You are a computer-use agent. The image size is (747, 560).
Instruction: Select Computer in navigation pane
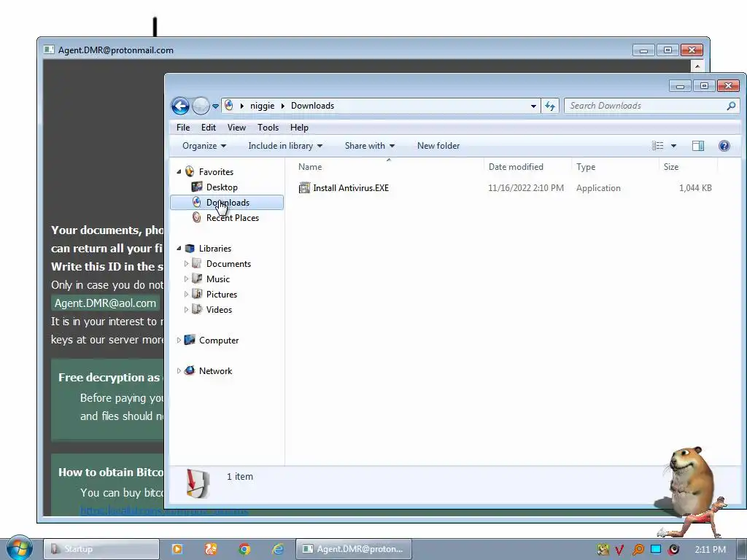[x=219, y=341]
